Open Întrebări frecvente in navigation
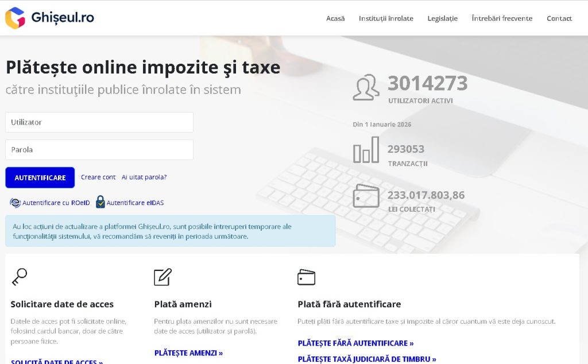The height and width of the screenshot is (364, 588). click(502, 18)
